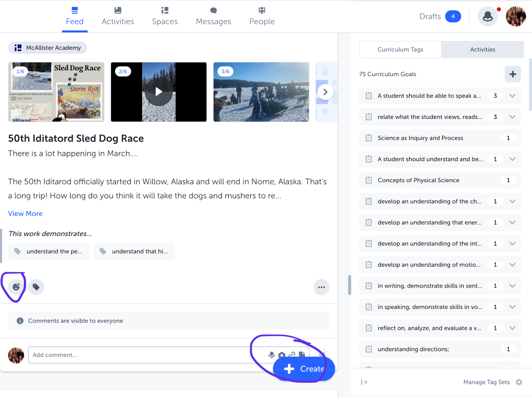Add a reaction to the post

coord(16,287)
